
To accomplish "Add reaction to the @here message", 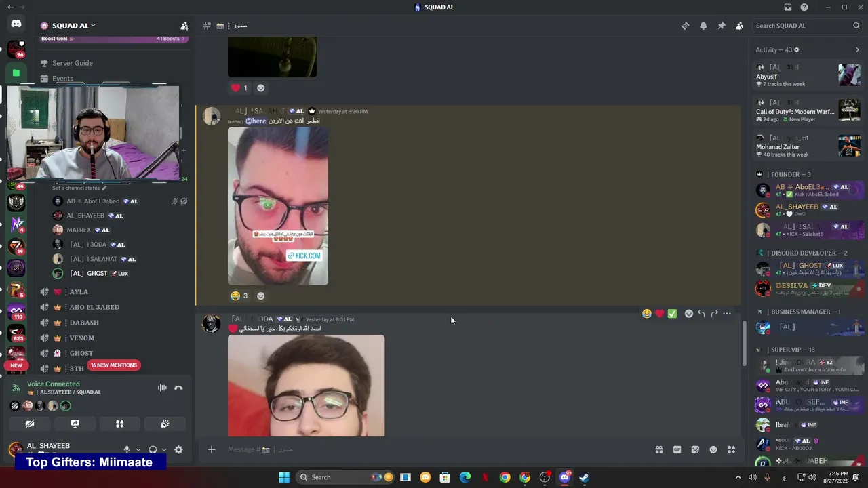I will pos(260,296).
